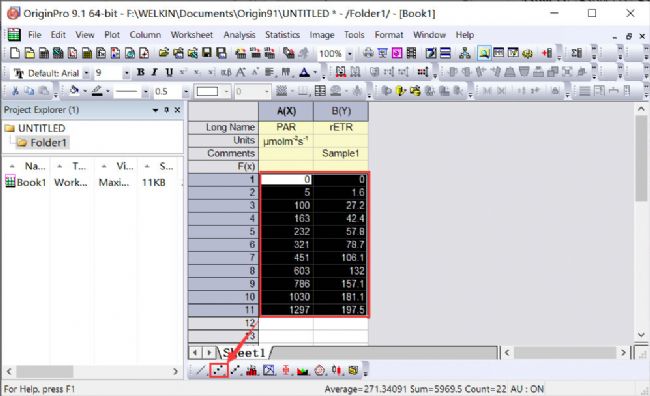Pick the Line + Symbol plot button
The image size is (650, 396).
(235, 370)
